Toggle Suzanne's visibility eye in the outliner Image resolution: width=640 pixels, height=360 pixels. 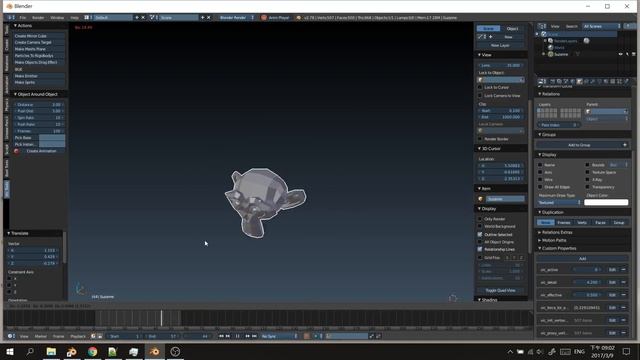(x=620, y=54)
